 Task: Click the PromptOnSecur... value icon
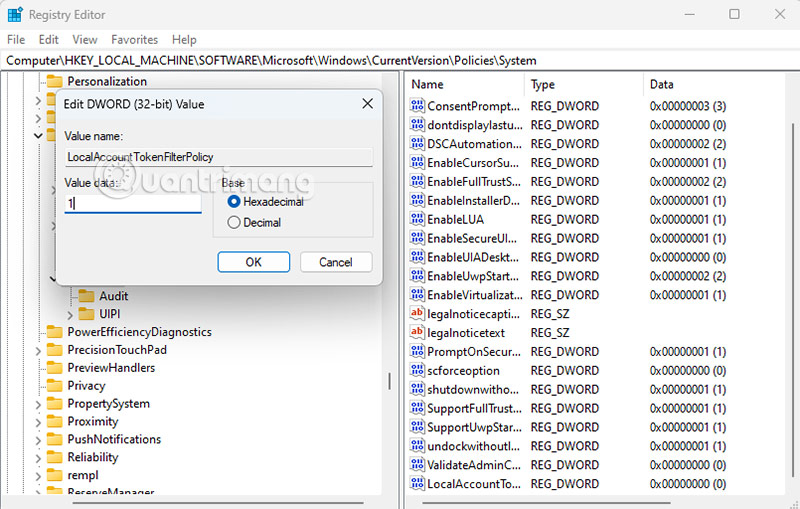[417, 351]
